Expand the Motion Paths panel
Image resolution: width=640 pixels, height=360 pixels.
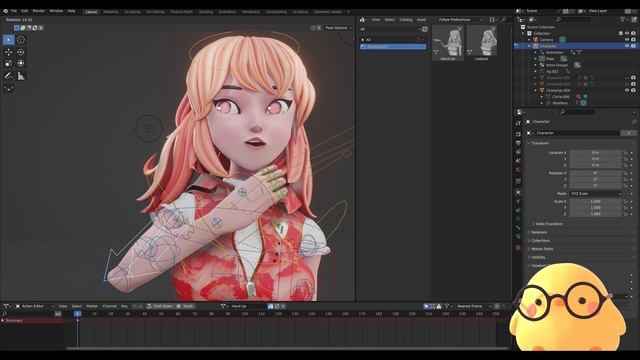click(x=542, y=249)
